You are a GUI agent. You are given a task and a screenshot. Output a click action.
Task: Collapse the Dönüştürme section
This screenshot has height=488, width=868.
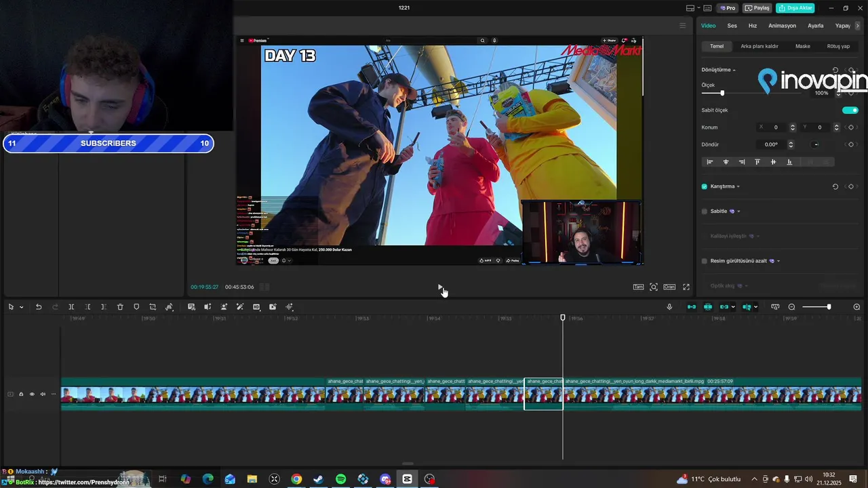[x=734, y=70]
